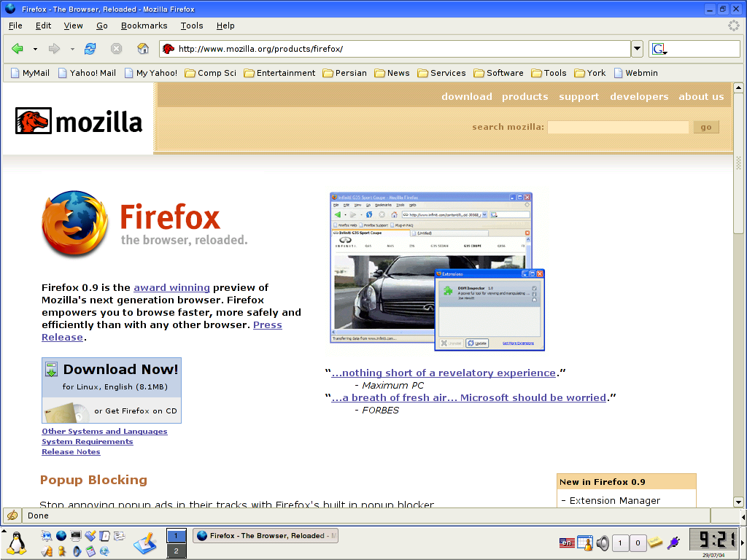Reload the current page
The height and width of the screenshot is (560, 747).
tap(90, 49)
